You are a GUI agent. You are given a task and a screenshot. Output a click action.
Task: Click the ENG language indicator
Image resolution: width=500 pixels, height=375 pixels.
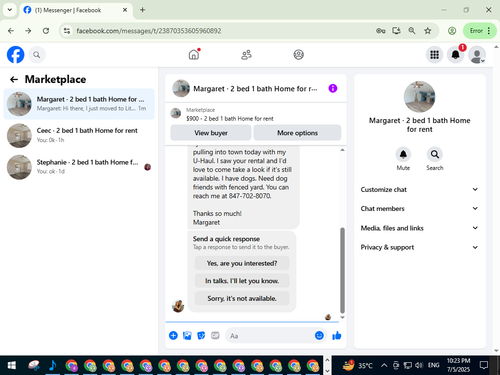tap(433, 365)
